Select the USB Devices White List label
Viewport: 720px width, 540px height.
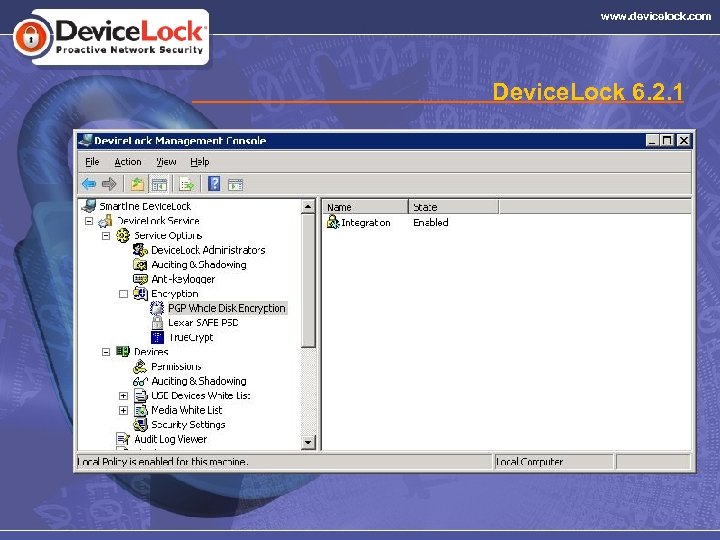click(201, 395)
